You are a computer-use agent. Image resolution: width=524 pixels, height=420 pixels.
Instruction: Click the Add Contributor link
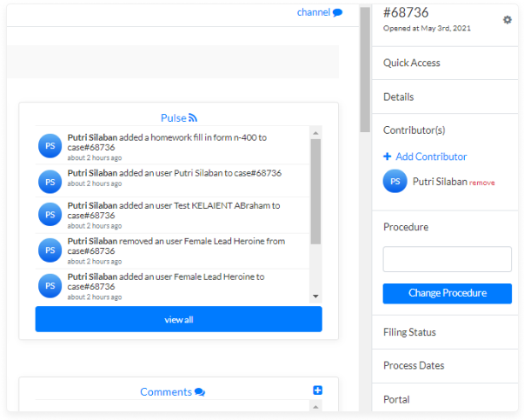(431, 157)
